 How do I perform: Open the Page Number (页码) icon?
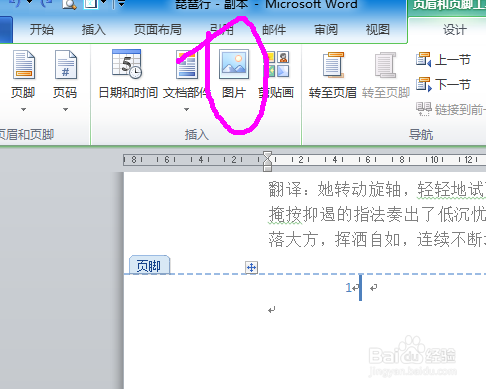tap(66, 65)
